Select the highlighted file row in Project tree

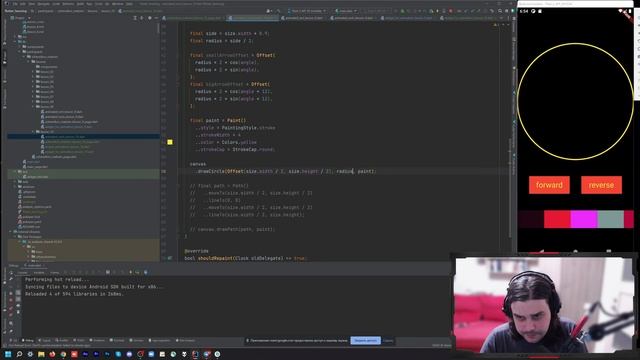point(83,137)
